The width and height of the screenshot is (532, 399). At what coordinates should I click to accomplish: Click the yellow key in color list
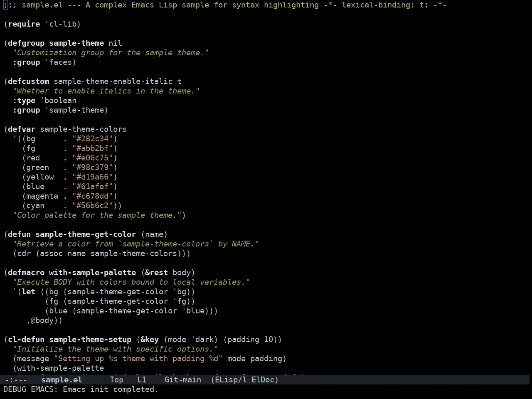40,177
